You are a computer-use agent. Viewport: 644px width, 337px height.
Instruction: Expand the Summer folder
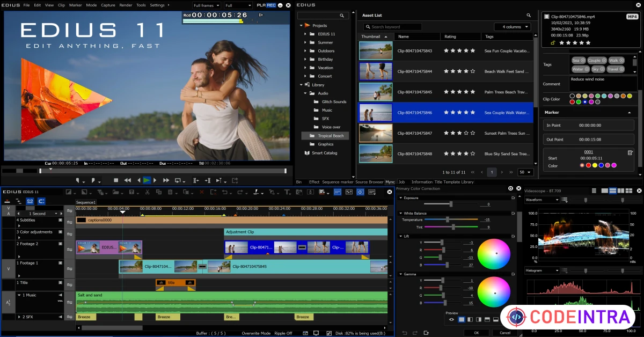click(305, 42)
